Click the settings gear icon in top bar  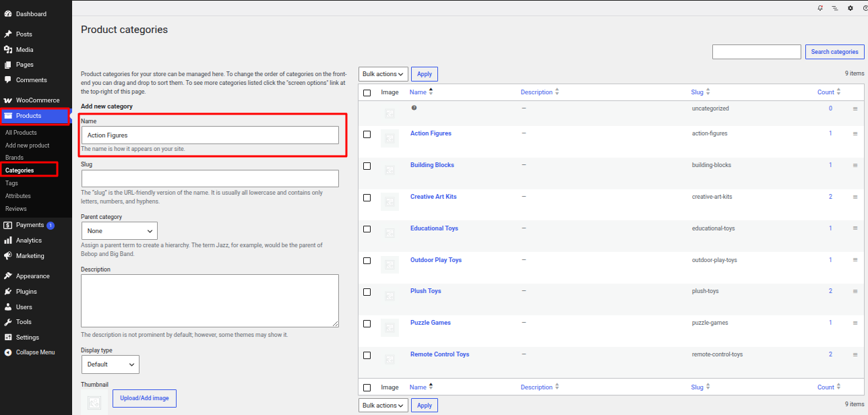click(850, 8)
